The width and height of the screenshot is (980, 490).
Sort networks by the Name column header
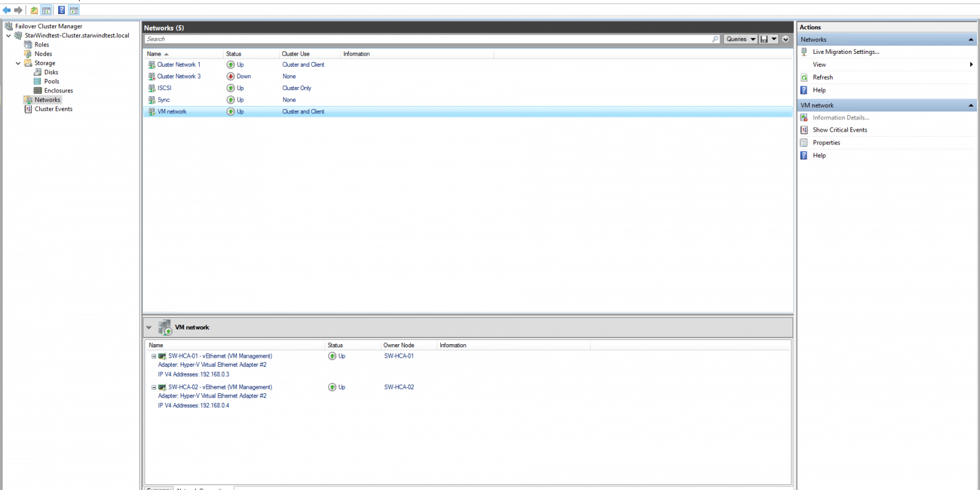point(184,54)
